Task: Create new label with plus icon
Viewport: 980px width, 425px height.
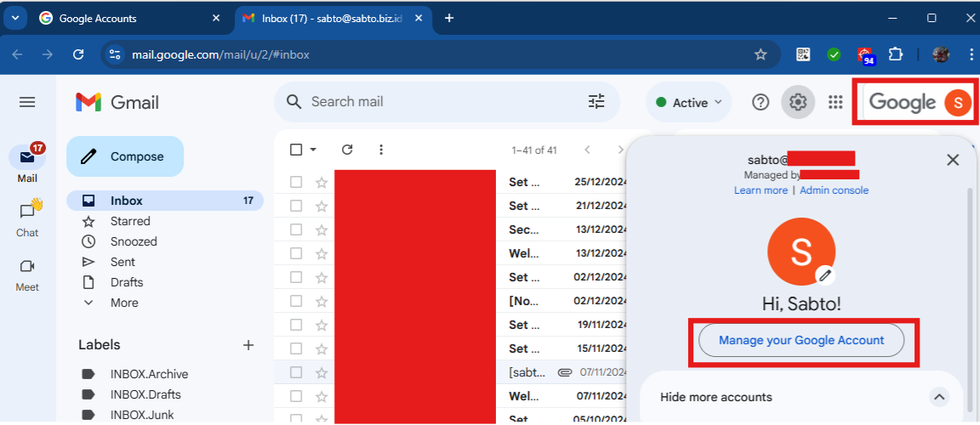Action: coord(248,344)
